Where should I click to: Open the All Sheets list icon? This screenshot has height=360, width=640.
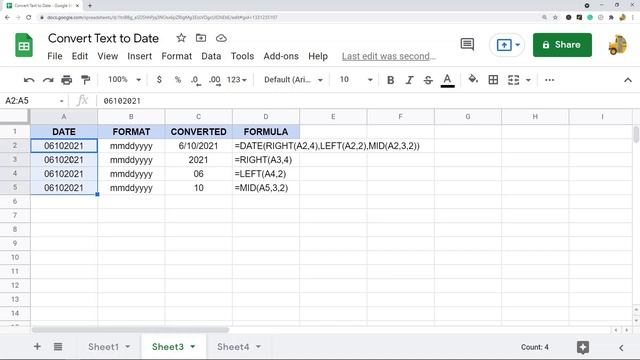(x=58, y=347)
